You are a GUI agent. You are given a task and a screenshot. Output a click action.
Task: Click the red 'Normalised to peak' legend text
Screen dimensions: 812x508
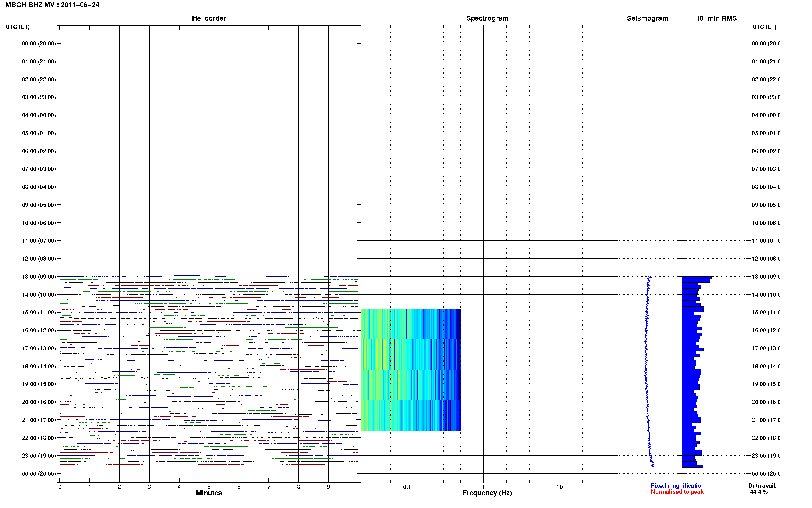click(677, 492)
